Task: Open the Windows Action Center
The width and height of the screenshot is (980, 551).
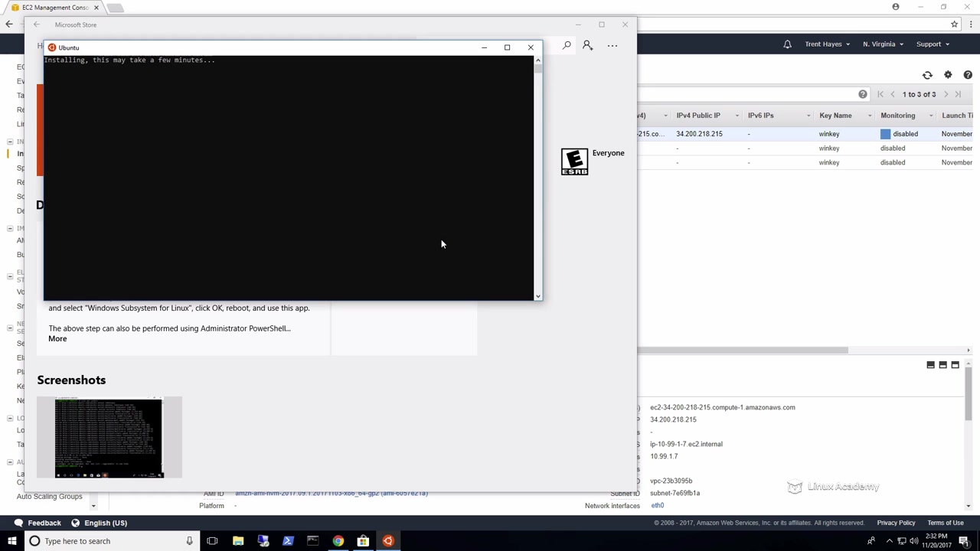Action: (964, 541)
